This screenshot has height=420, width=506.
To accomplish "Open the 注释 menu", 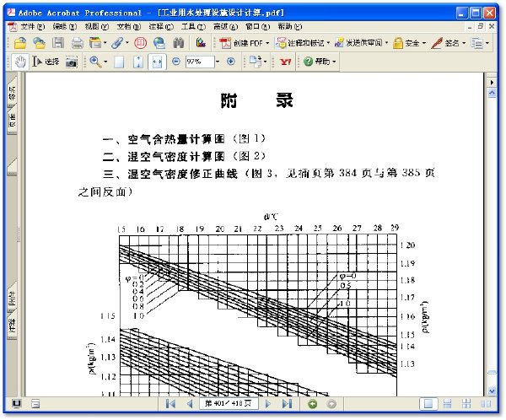I will pyautogui.click(x=161, y=26).
